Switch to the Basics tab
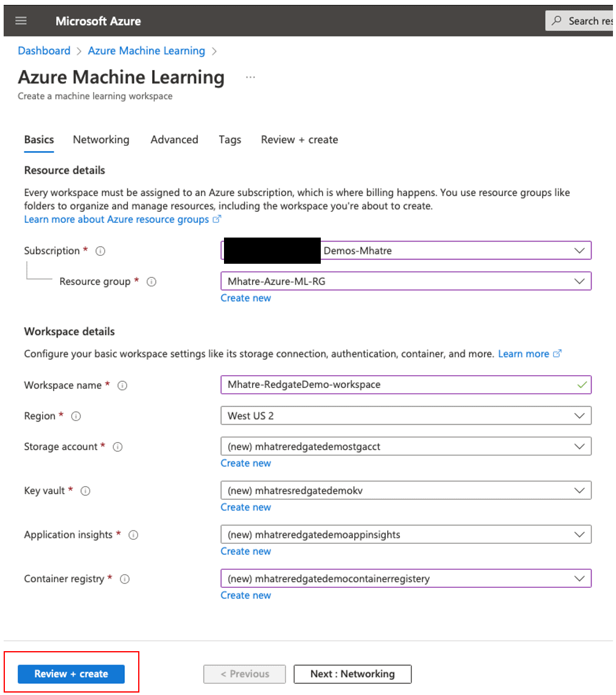 (39, 139)
